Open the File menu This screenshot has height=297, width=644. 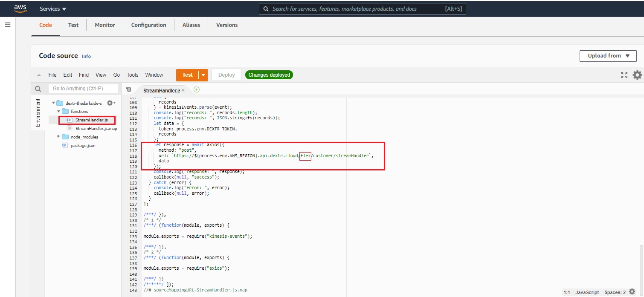52,75
